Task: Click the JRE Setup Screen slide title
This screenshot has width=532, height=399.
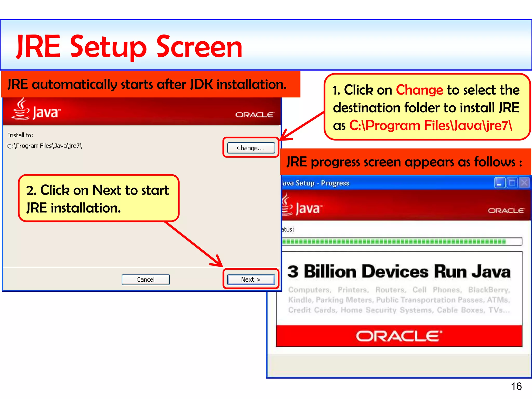Action: 129,47
